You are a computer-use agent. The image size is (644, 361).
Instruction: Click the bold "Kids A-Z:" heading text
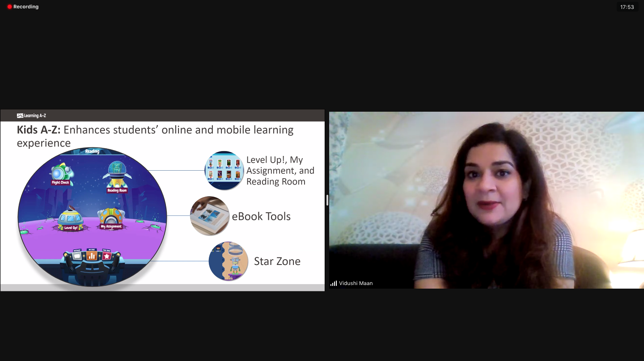pos(38,130)
